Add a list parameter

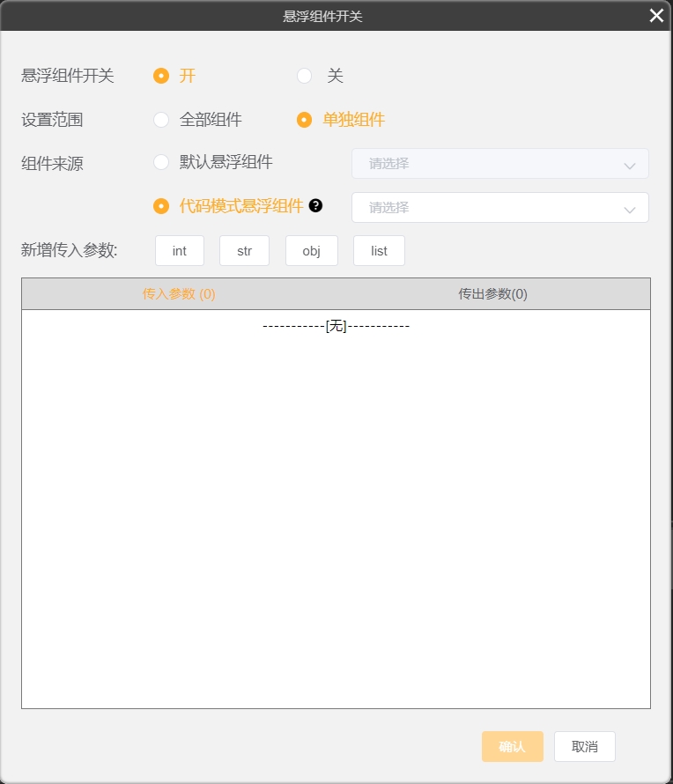click(379, 251)
